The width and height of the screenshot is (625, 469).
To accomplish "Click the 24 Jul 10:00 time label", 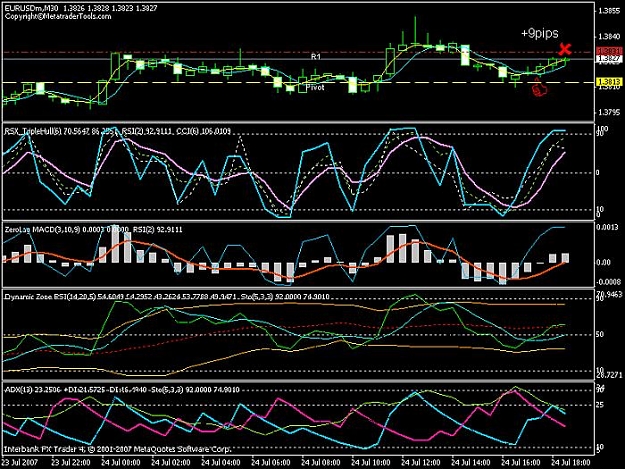I will coord(371,463).
